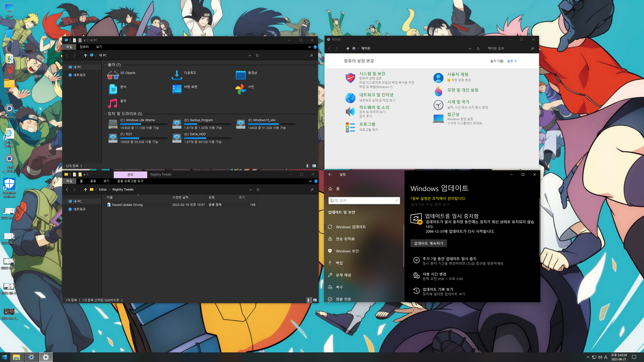Open 응용 프로그램 도구 tab
Screen dimensions: 644x362
coord(130,181)
